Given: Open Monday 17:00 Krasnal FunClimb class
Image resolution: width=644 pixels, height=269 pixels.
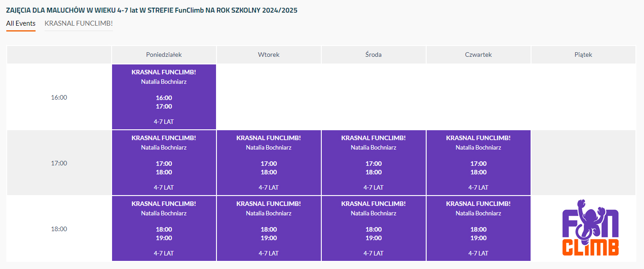Looking at the screenshot, I should click(164, 163).
